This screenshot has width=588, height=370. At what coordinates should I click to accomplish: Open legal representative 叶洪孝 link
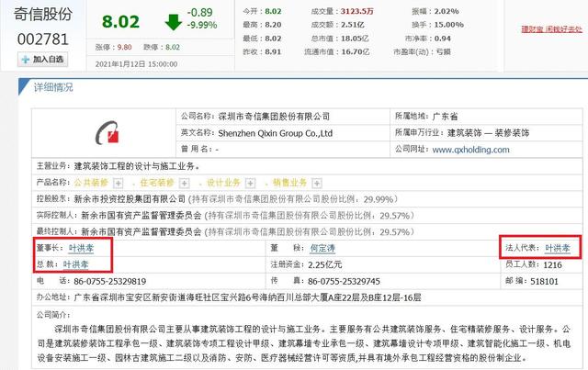click(x=558, y=248)
